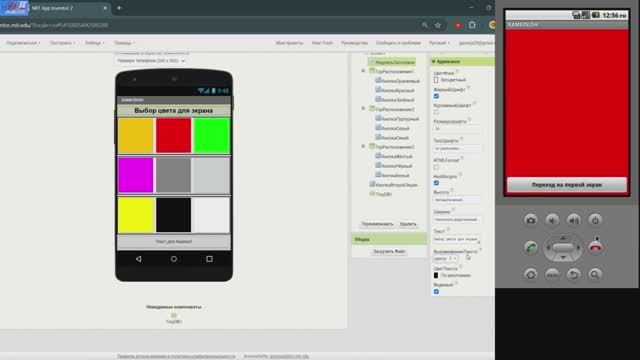Open the ТипШрифта dropdown
The height and width of the screenshot is (360, 640).
pyautogui.click(x=457, y=149)
